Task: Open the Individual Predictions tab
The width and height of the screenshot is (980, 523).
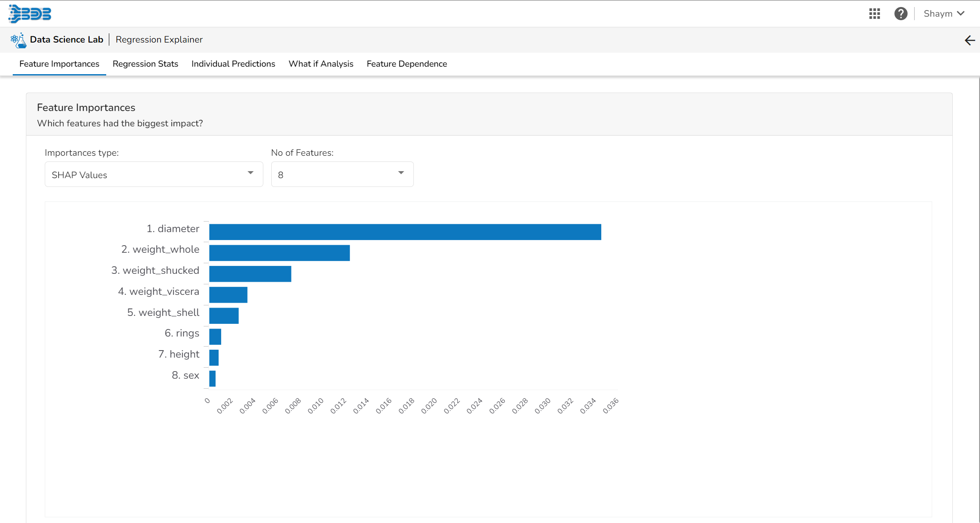Action: tap(233, 64)
